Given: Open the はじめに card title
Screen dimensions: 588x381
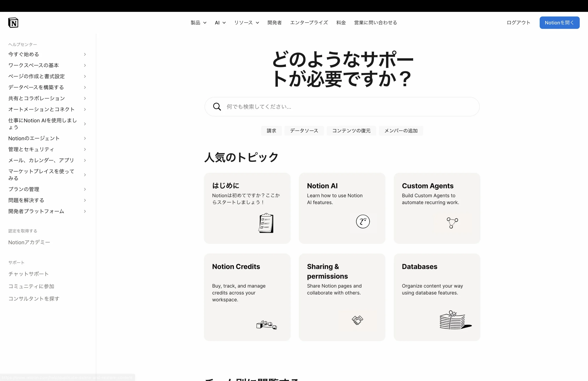Looking at the screenshot, I should (225, 185).
